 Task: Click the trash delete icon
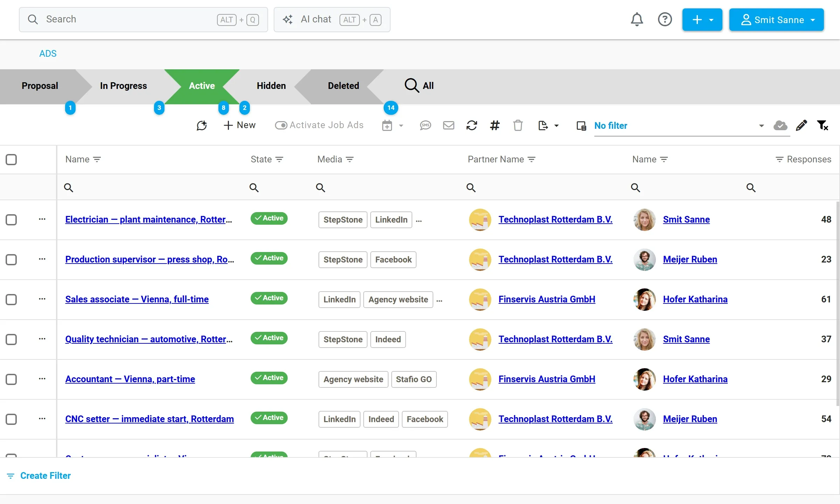(x=518, y=125)
